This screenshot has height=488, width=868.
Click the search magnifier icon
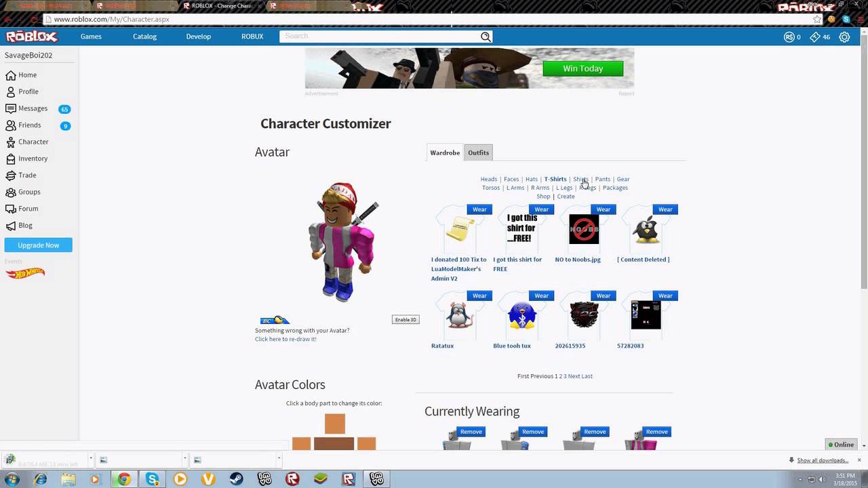point(486,37)
